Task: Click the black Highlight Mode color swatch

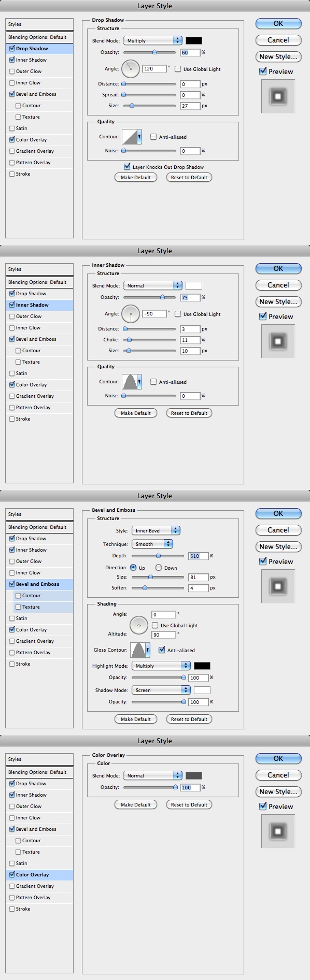Action: pos(202,666)
